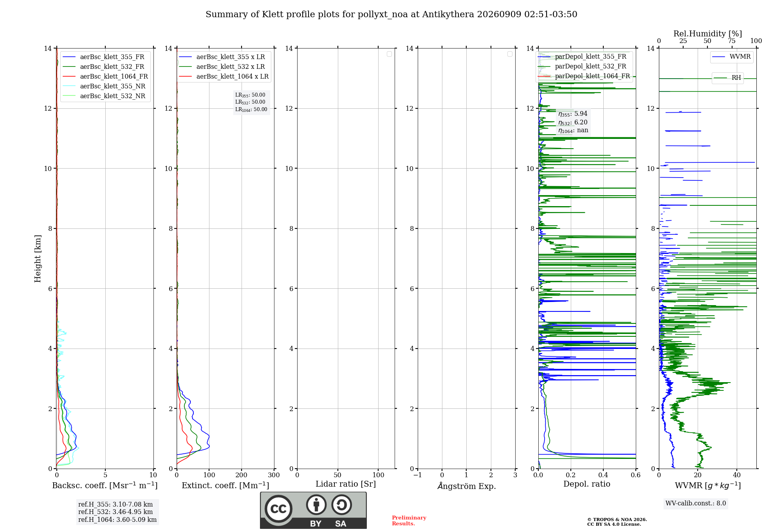This screenshot has width=783, height=532.
Task: Click the aerBsc_klett_355_FR legend entry
Action: tap(104, 57)
